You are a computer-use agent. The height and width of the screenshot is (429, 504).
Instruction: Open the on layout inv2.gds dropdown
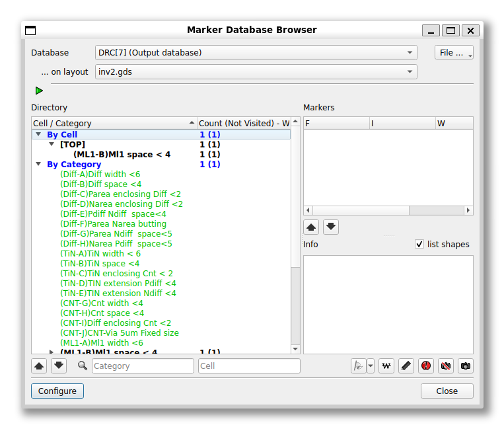(x=256, y=71)
